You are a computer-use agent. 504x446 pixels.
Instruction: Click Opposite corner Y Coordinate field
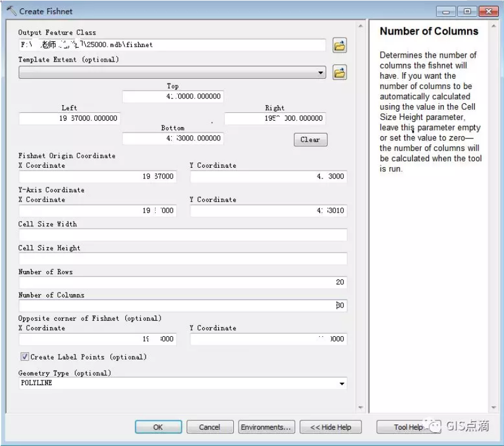pos(269,339)
